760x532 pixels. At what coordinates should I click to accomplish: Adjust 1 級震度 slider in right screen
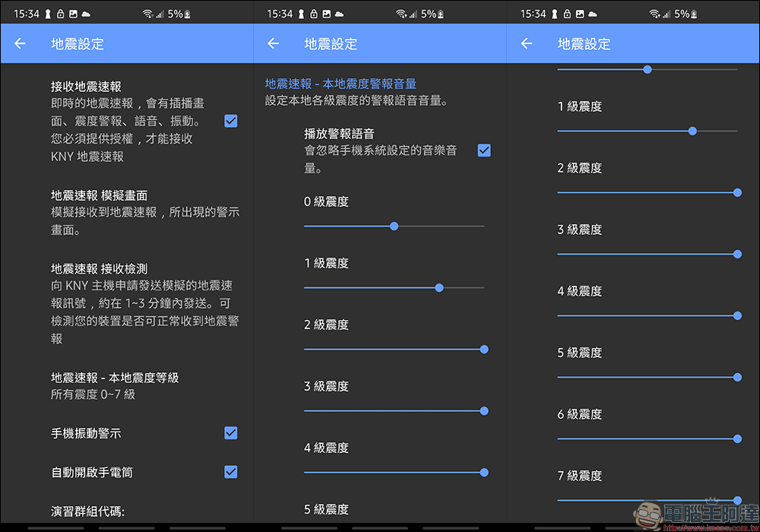coord(648,131)
